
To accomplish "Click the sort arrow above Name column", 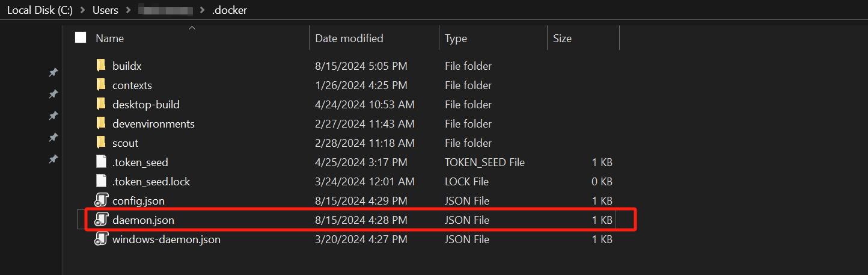I will (192, 28).
